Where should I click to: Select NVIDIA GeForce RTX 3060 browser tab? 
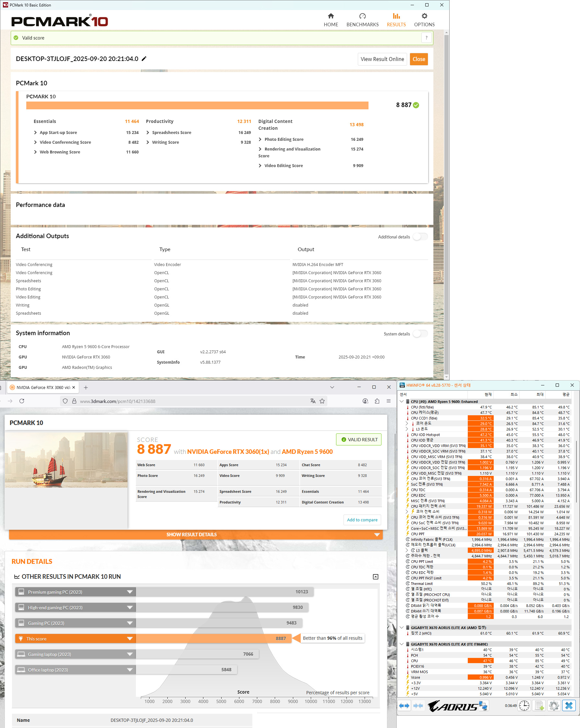click(42, 387)
